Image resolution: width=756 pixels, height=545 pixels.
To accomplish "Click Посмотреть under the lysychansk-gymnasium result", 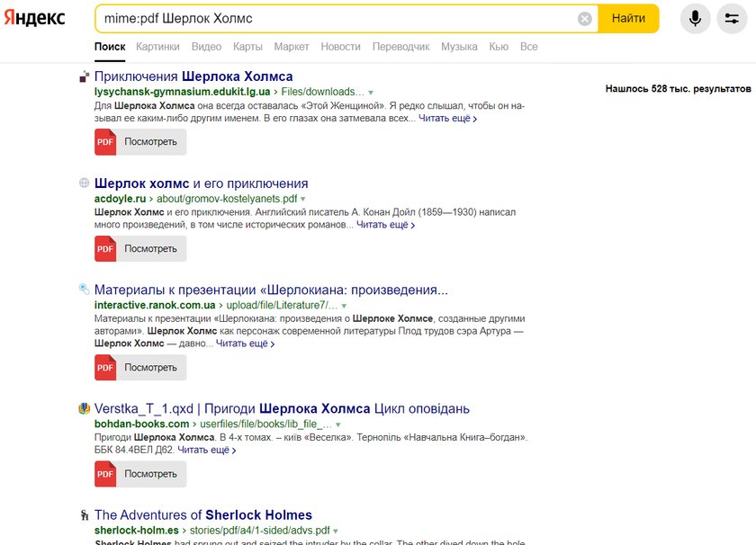I will coord(151,142).
